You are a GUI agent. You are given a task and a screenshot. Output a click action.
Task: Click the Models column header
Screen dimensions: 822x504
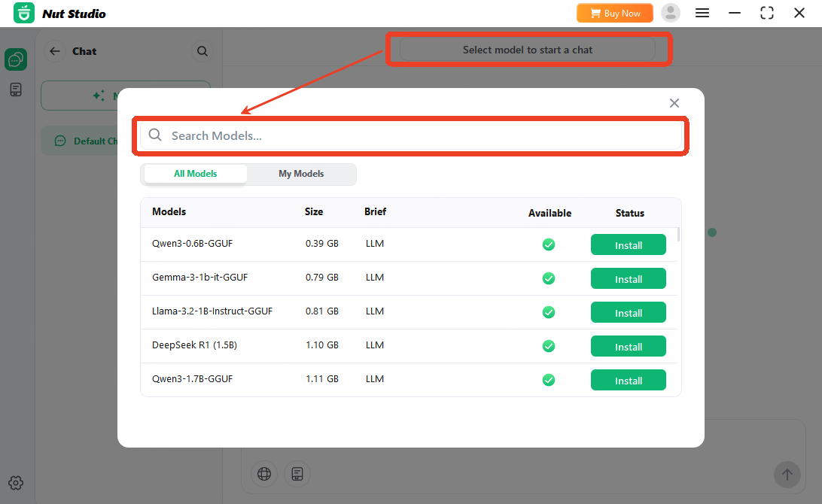[169, 211]
